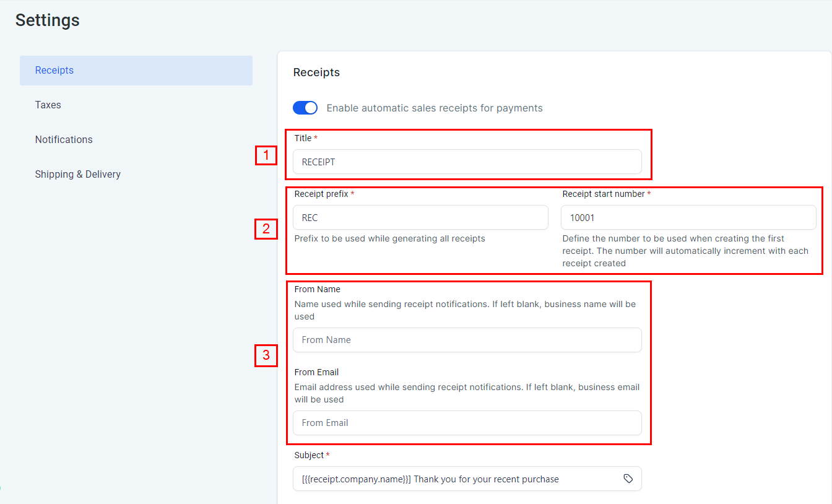Click the 'Enable automatic sales receipts' label text
Image resolution: width=832 pixels, height=504 pixels.
tap(434, 108)
